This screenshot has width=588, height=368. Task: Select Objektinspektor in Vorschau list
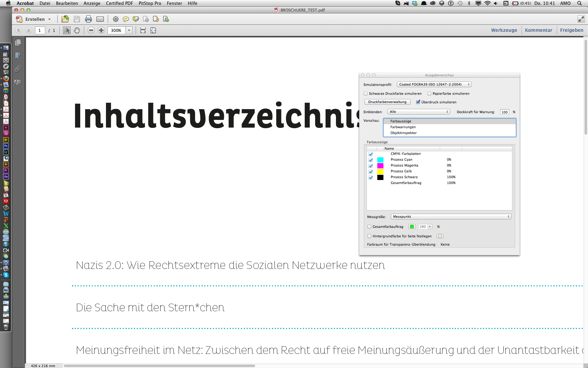click(x=450, y=133)
